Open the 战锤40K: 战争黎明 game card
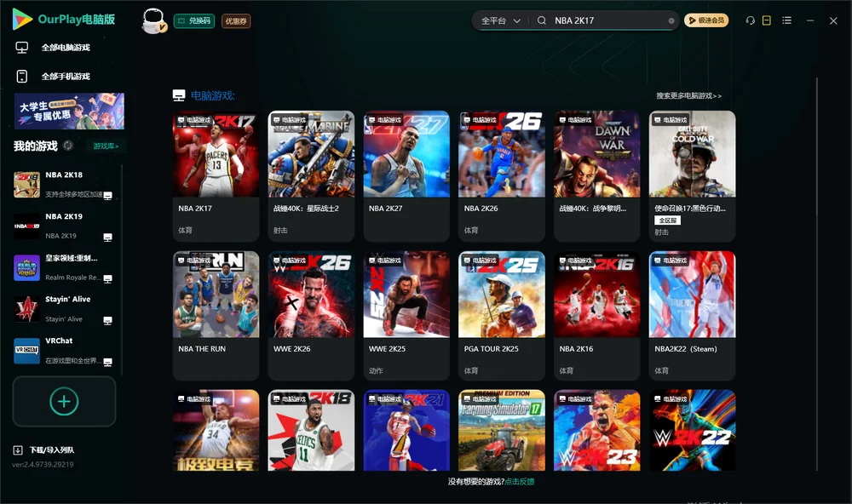 coord(597,176)
